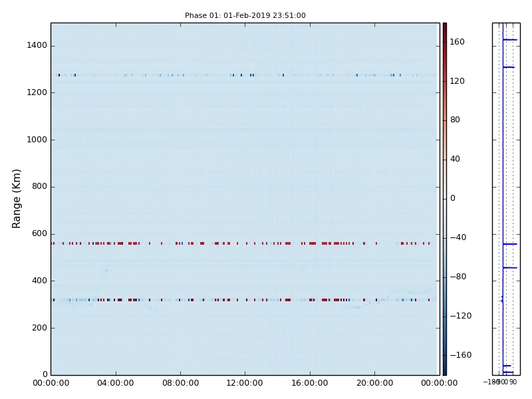Click the blue profile spike near 1300 km
Image resolution: width=532 pixels, height=399 pixels.
509,67
